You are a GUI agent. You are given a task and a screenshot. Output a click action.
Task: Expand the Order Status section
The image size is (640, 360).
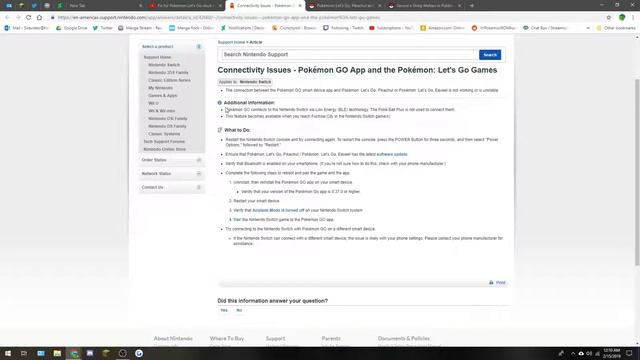pyautogui.click(x=199, y=160)
